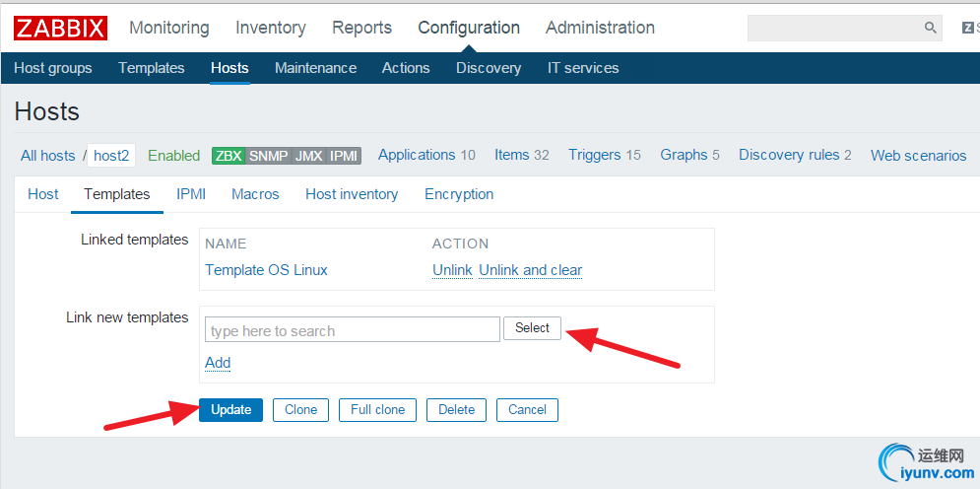Focus the 'type here to search' template field
980x489 pixels.
352,330
